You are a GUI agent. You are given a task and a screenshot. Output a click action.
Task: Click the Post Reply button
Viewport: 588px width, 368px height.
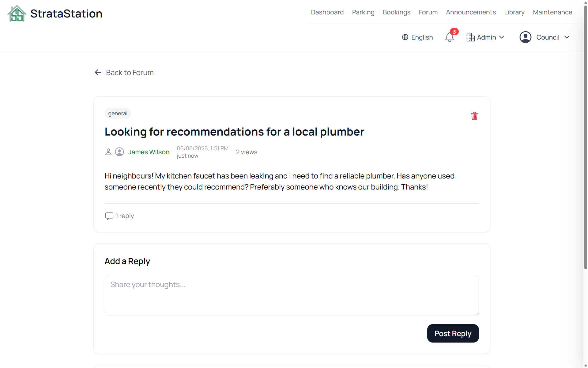pos(453,333)
